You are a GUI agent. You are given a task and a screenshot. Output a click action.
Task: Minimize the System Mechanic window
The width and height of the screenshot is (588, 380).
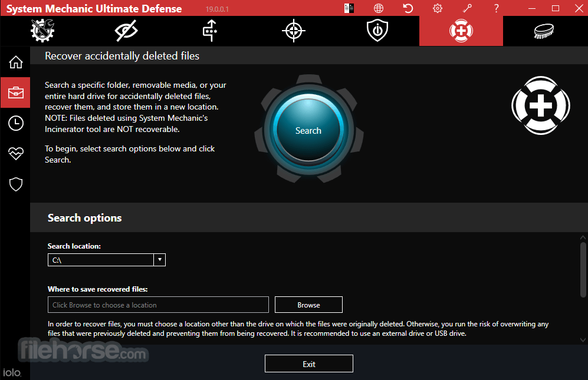click(532, 8)
